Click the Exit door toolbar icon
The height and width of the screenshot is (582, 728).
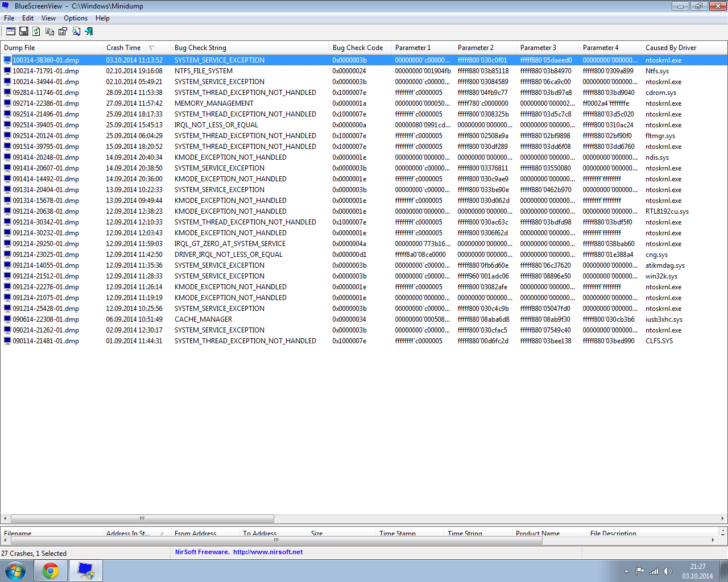(89, 31)
